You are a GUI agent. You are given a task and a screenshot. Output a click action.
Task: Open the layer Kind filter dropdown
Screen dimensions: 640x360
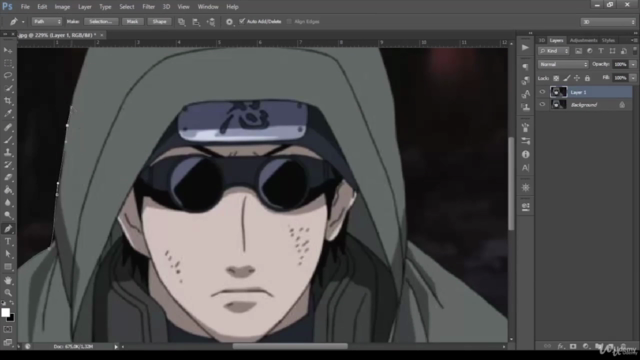pyautogui.click(x=554, y=51)
